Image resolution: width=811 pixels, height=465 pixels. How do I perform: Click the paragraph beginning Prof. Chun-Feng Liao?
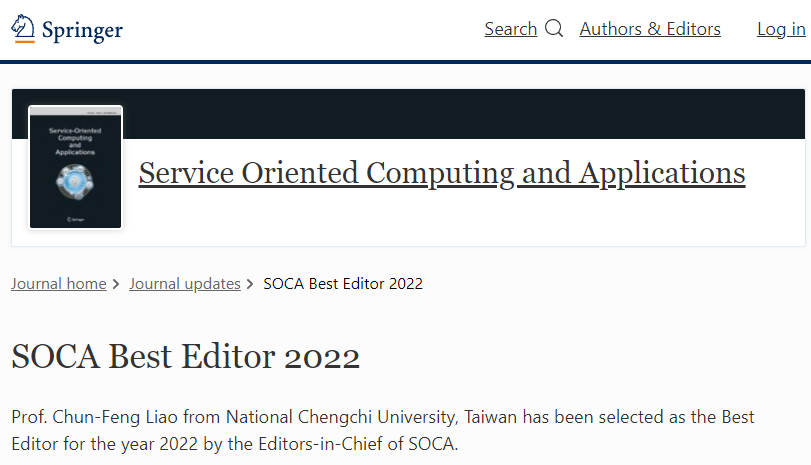click(x=383, y=430)
